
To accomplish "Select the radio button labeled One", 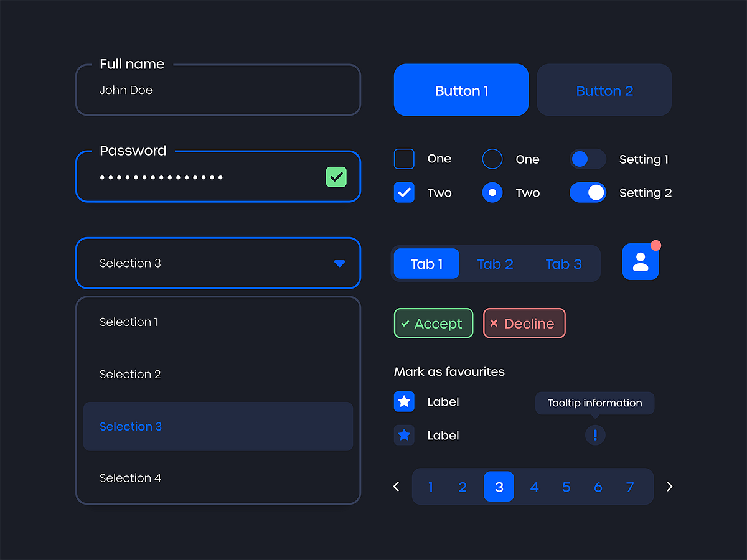I will [x=492, y=159].
